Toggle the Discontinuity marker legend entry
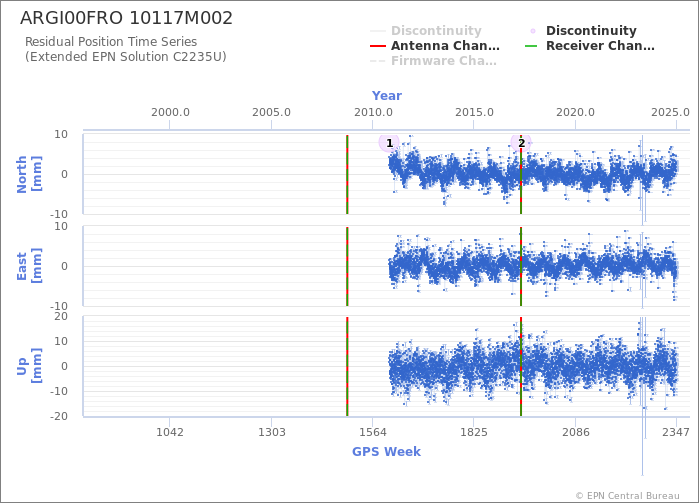 [x=583, y=31]
